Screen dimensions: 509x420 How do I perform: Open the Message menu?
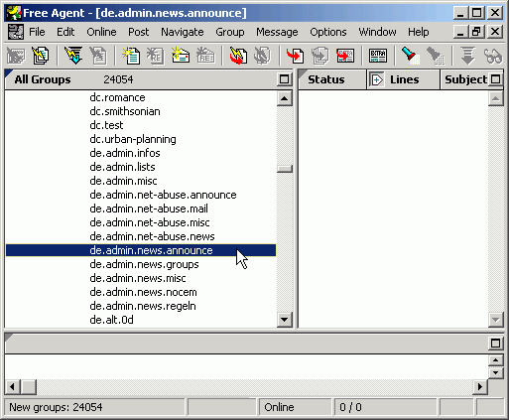277,32
